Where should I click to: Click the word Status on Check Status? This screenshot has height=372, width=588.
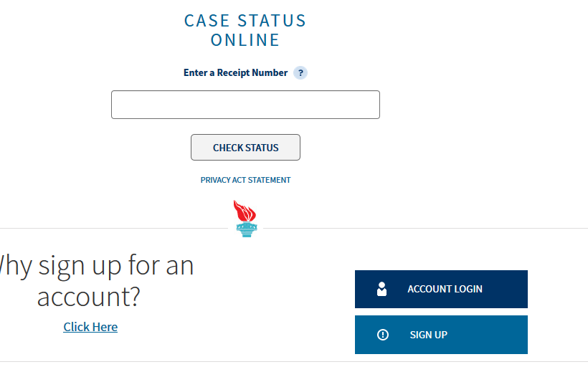[x=262, y=148]
